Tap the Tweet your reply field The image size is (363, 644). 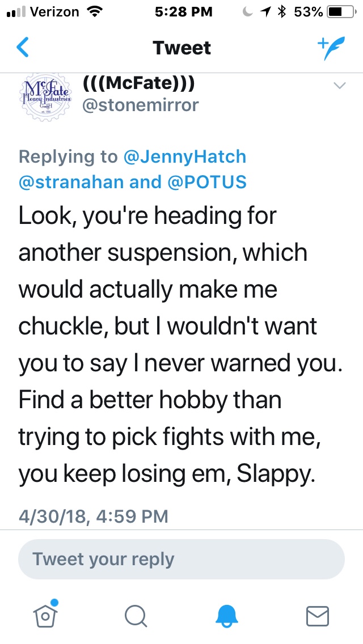[181, 559]
